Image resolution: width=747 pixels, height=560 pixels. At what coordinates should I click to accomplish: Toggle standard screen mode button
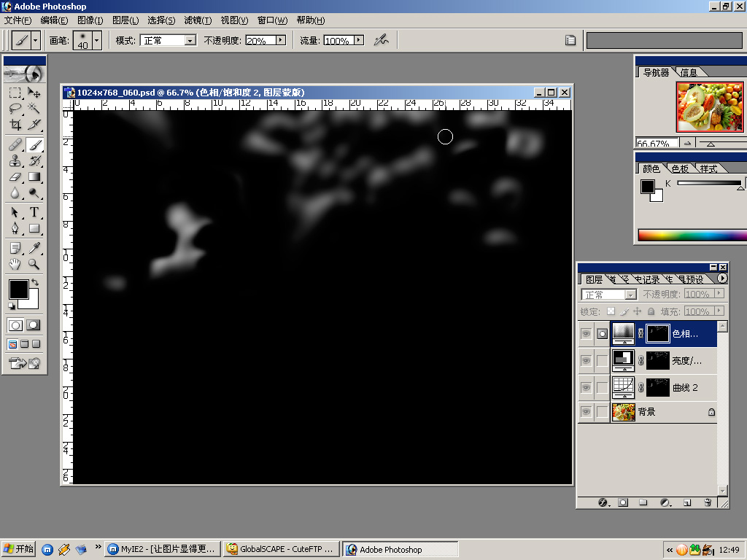point(13,344)
